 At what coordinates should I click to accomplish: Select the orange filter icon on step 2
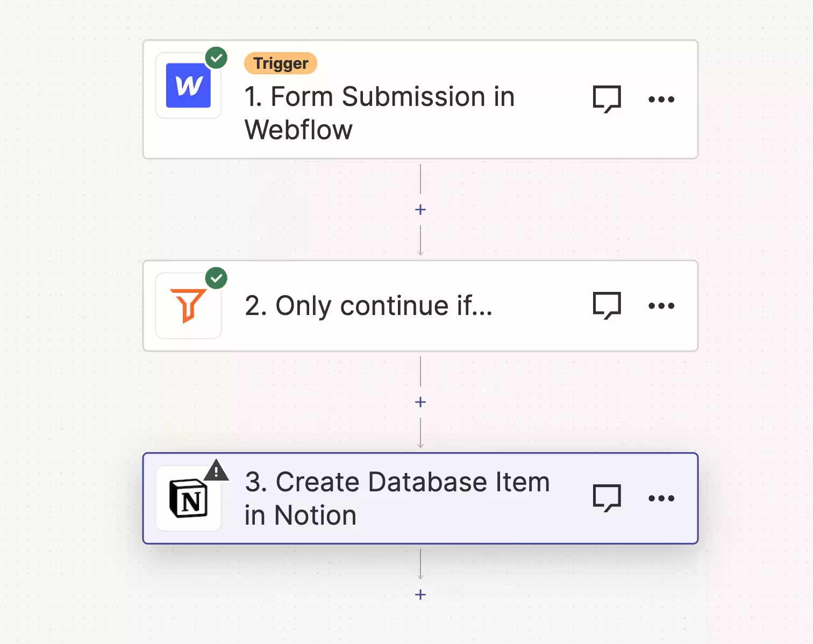pos(188,305)
